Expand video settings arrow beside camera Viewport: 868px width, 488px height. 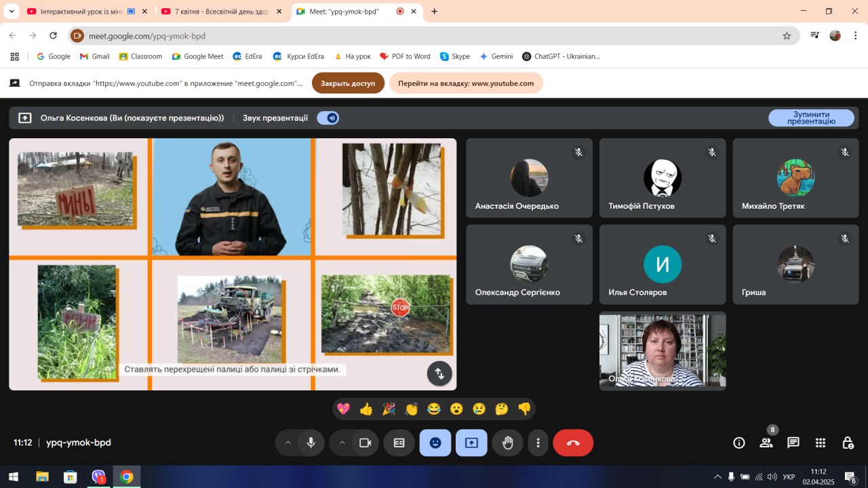342,443
